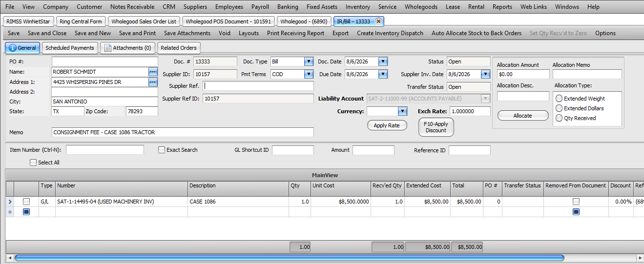Viewport: 644px width, 264px height.
Task: Open the Currency dropdown
Action: (x=402, y=111)
